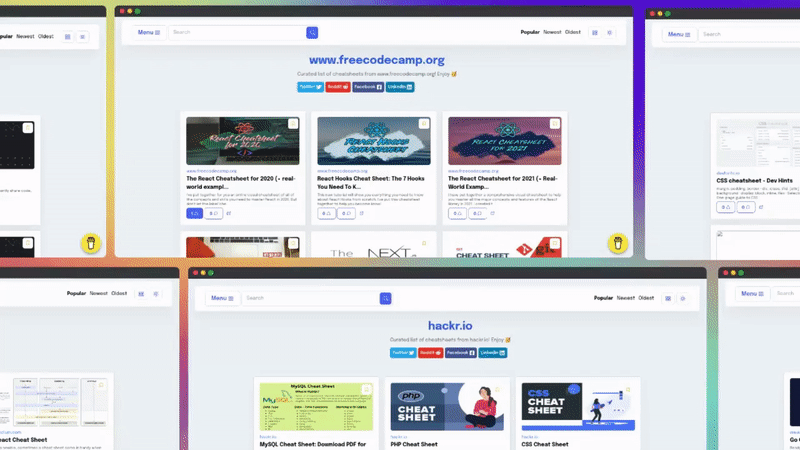This screenshot has width=800, height=450.
Task: Focus Search field in top-right Dev Hints window
Action: (x=750, y=34)
